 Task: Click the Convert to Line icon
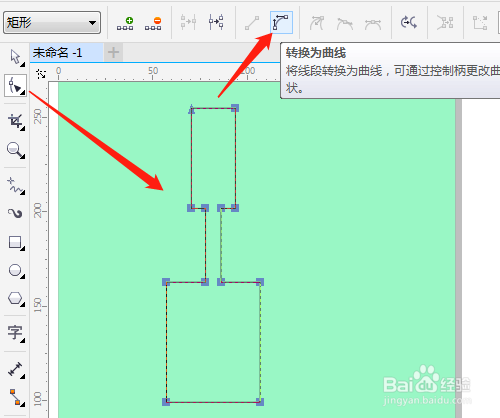[252, 23]
